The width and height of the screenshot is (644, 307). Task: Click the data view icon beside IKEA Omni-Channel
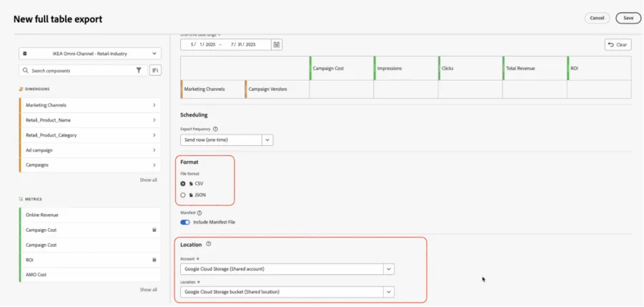[x=24, y=54]
